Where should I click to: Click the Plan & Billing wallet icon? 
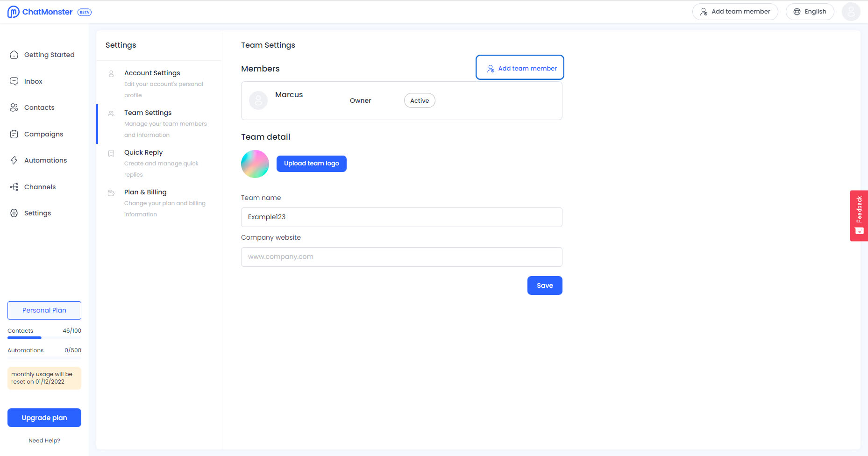[x=111, y=193]
